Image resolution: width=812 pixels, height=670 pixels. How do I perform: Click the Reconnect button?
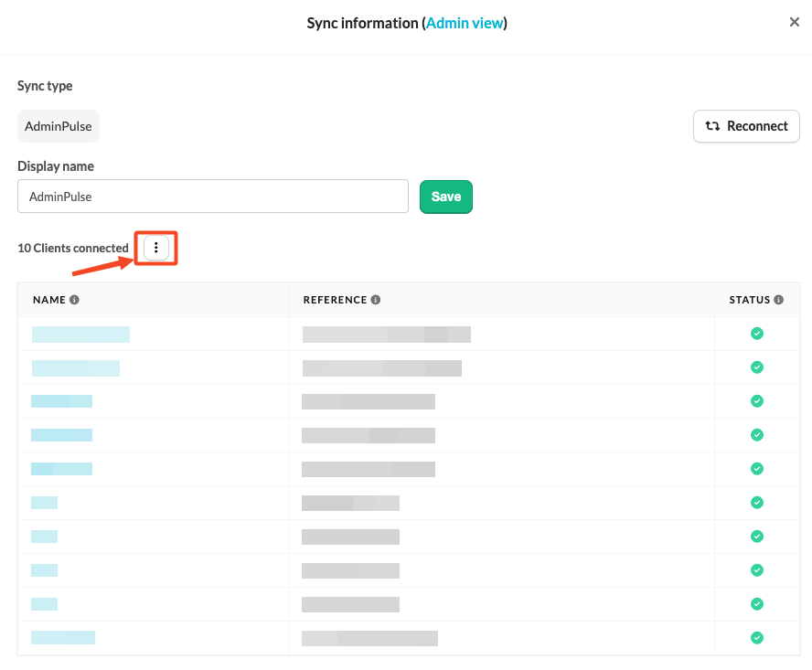coord(746,126)
